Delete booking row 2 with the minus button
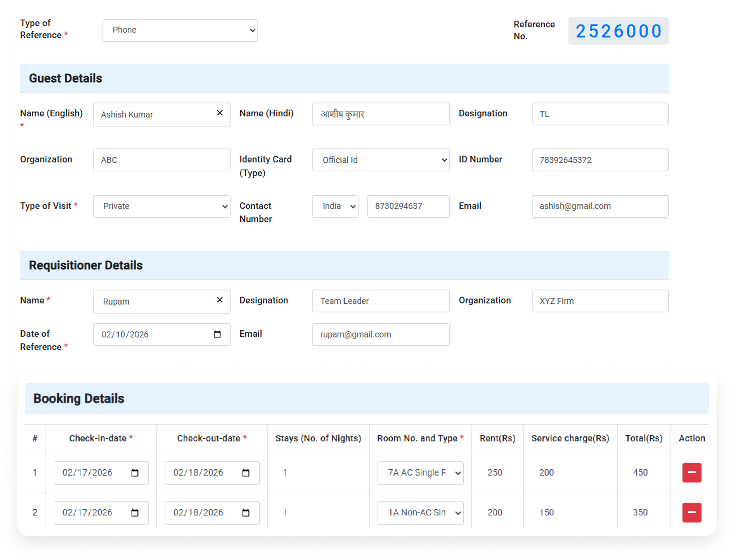 tap(691, 512)
